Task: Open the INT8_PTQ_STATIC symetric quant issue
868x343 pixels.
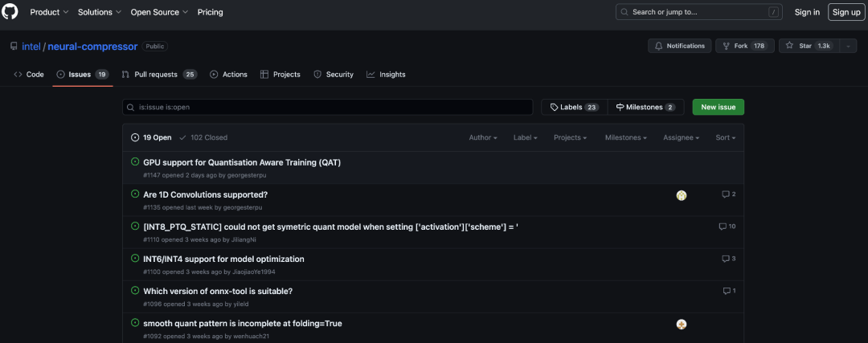Action: tap(330, 227)
